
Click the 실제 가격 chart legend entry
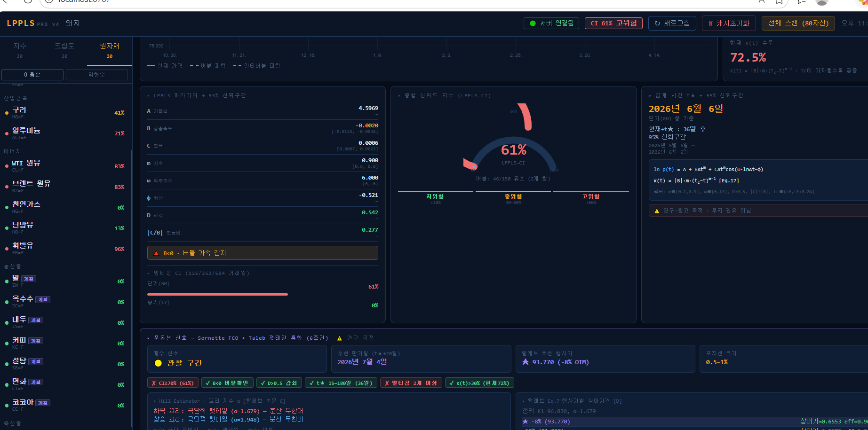click(165, 66)
